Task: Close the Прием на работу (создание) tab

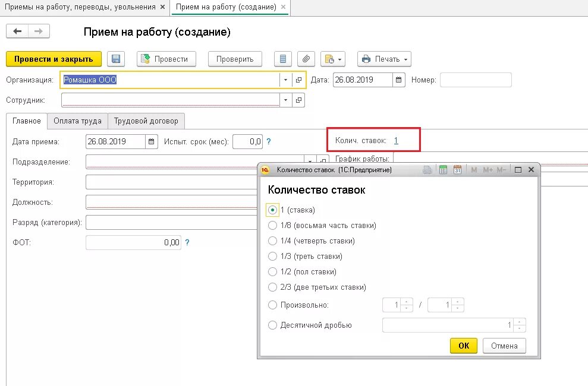Action: coord(283,7)
